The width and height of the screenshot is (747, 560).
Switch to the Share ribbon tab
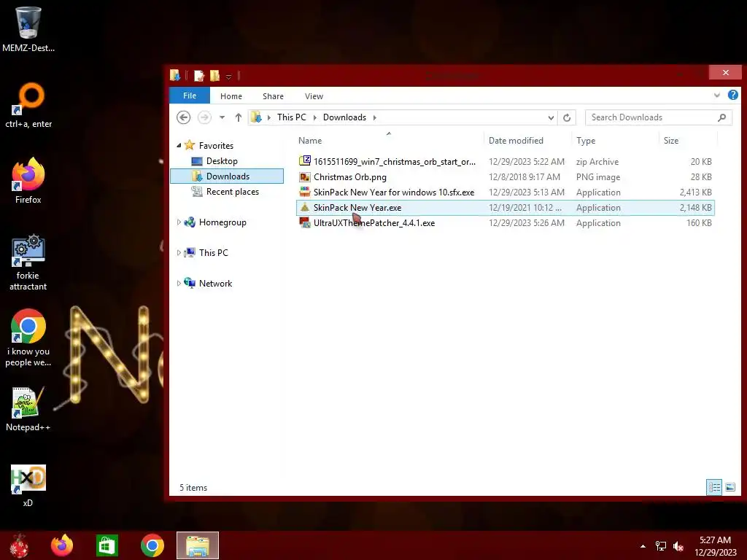pyautogui.click(x=273, y=96)
